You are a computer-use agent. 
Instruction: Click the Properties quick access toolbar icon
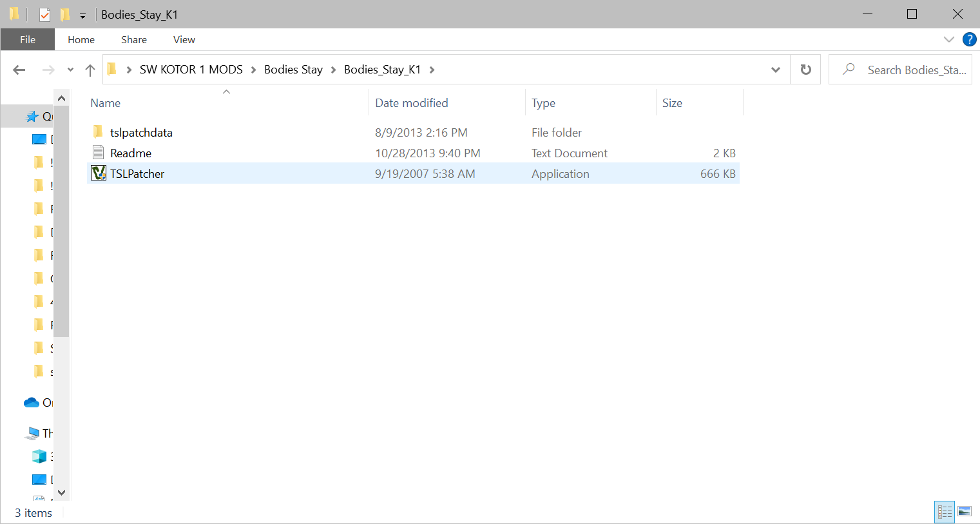point(45,14)
